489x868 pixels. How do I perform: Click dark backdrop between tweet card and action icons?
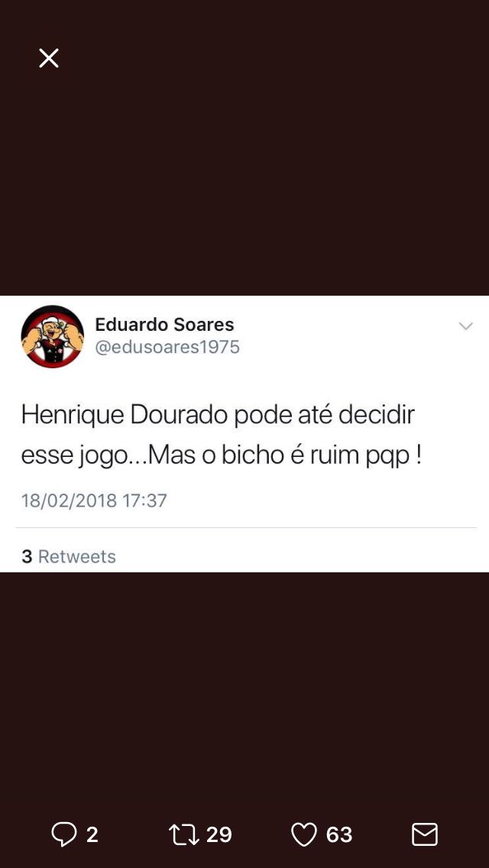pyautogui.click(x=244, y=692)
